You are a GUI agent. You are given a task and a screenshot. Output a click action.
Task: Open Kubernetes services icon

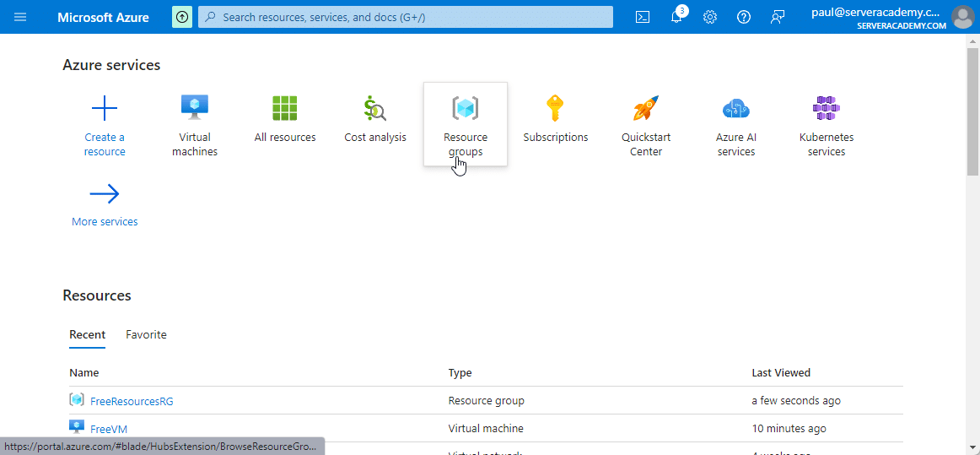[826, 109]
